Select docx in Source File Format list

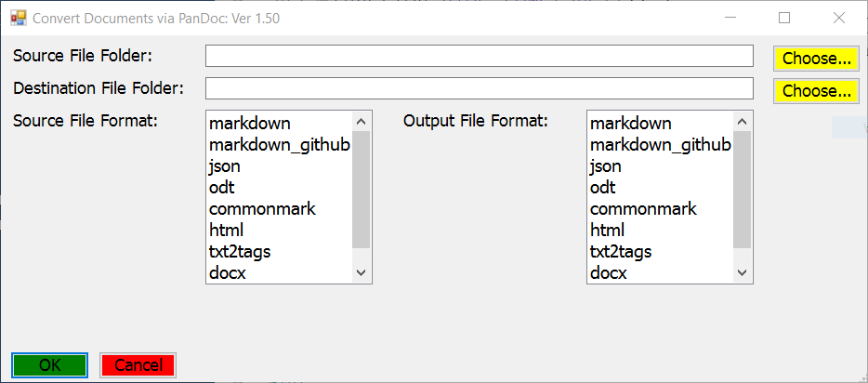(229, 273)
